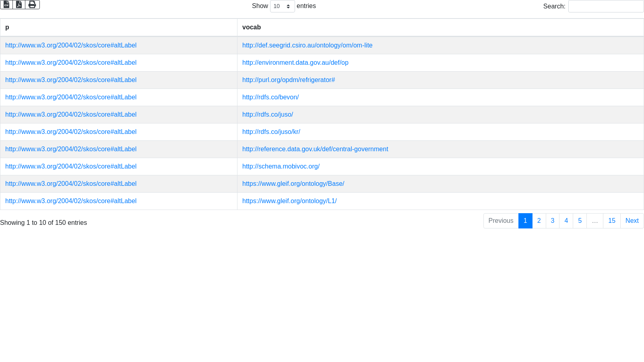644x362 pixels.
Task: Print the table using printer icon
Action: pyautogui.click(x=32, y=5)
